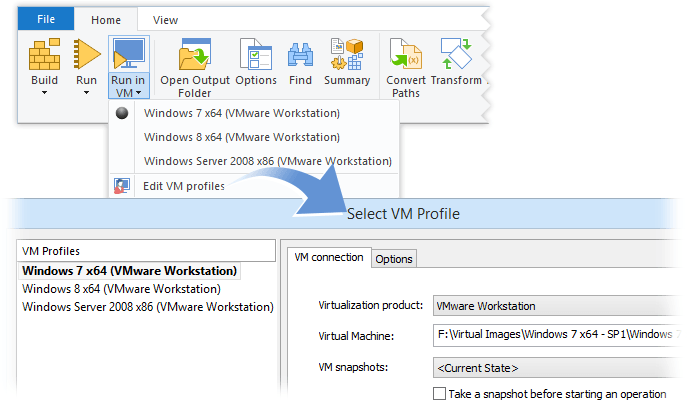Select Edit VM profiles menu item
This screenshot has width=687, height=400.
tap(184, 186)
